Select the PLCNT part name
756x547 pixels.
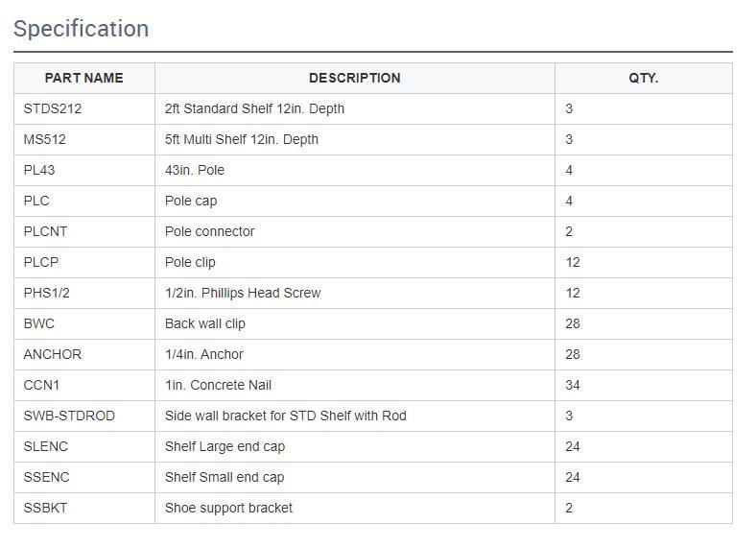pyautogui.click(x=45, y=231)
